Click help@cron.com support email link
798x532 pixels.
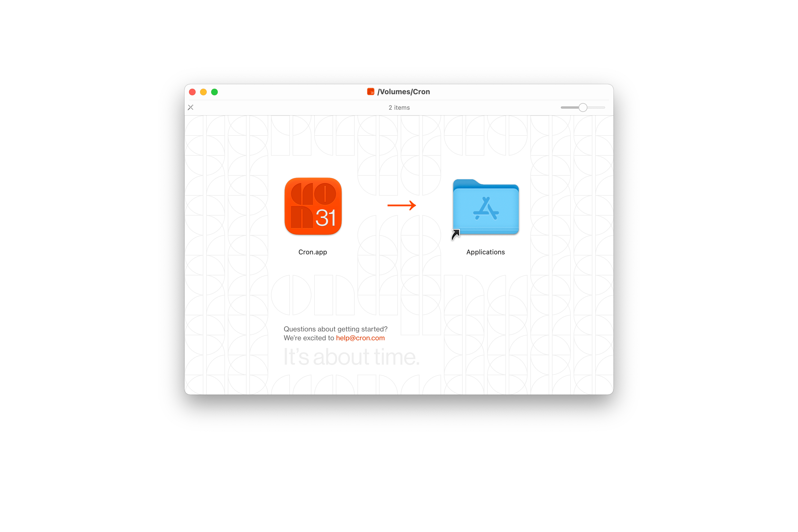(x=360, y=338)
